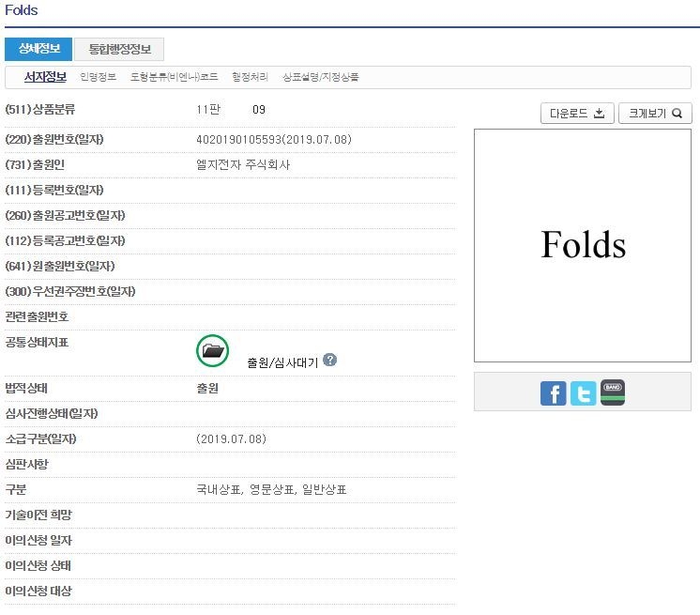This screenshot has width=700, height=615.
Task: Open the 서지정보 sub-tab
Action: tap(45, 77)
